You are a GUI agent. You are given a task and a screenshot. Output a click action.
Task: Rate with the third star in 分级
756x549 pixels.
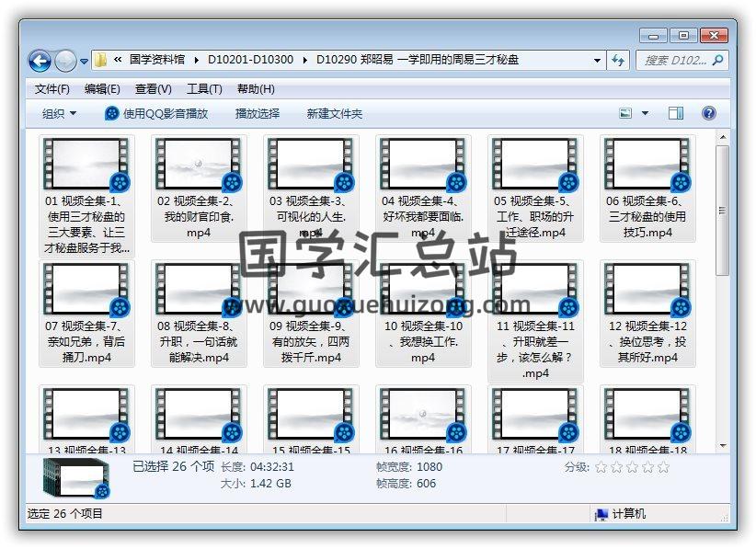[x=632, y=467]
